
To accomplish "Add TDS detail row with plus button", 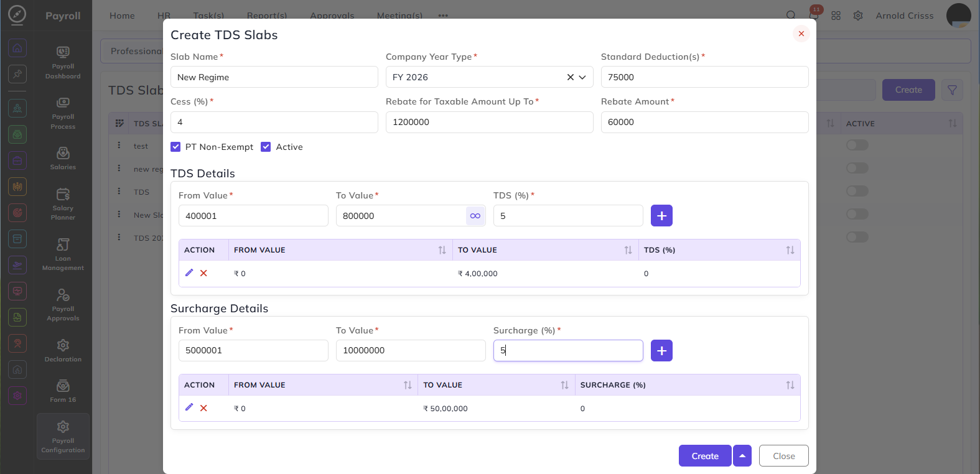I will tap(661, 216).
